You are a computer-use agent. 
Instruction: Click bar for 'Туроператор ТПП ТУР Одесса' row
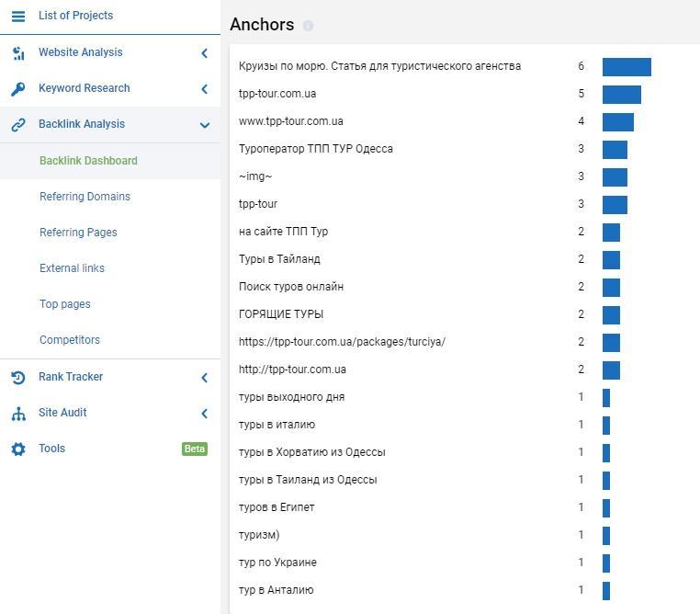[x=615, y=150]
